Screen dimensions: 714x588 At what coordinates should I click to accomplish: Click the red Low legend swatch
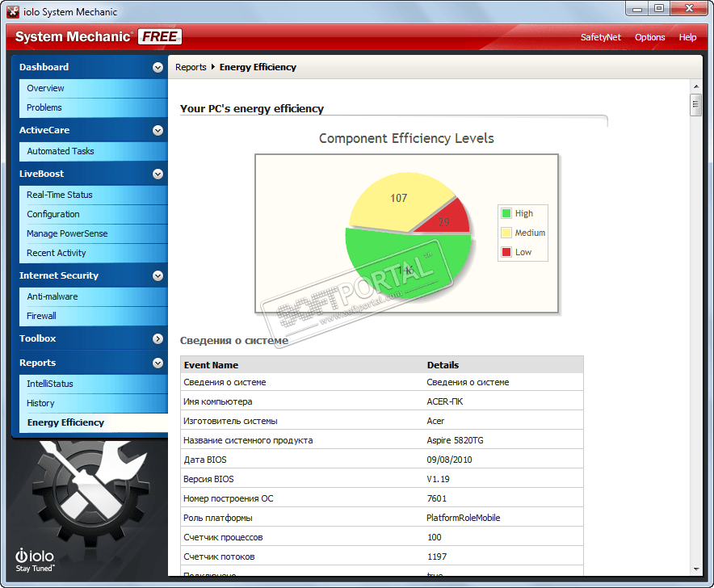point(506,252)
